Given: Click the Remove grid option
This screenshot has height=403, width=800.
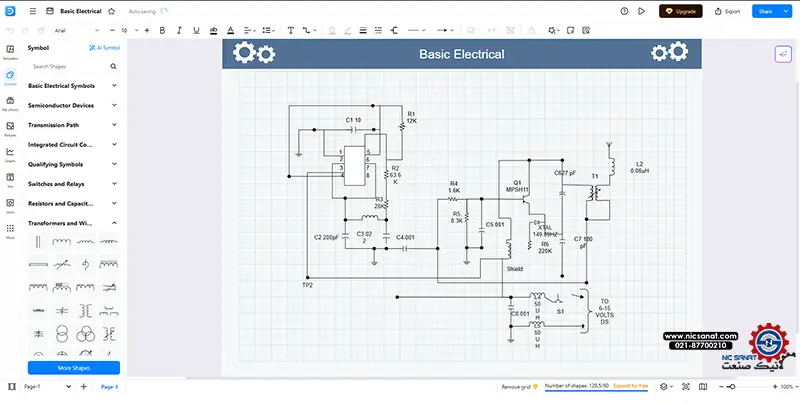Looking at the screenshot, I should [x=517, y=386].
